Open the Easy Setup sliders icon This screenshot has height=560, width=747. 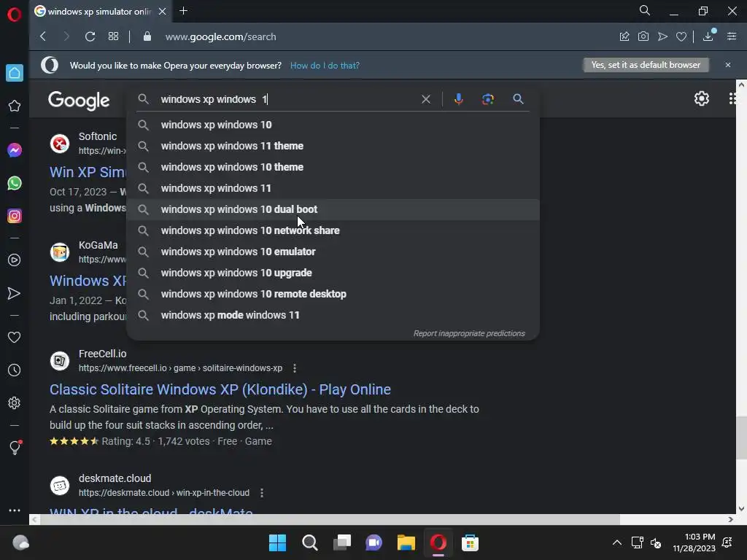(x=732, y=36)
